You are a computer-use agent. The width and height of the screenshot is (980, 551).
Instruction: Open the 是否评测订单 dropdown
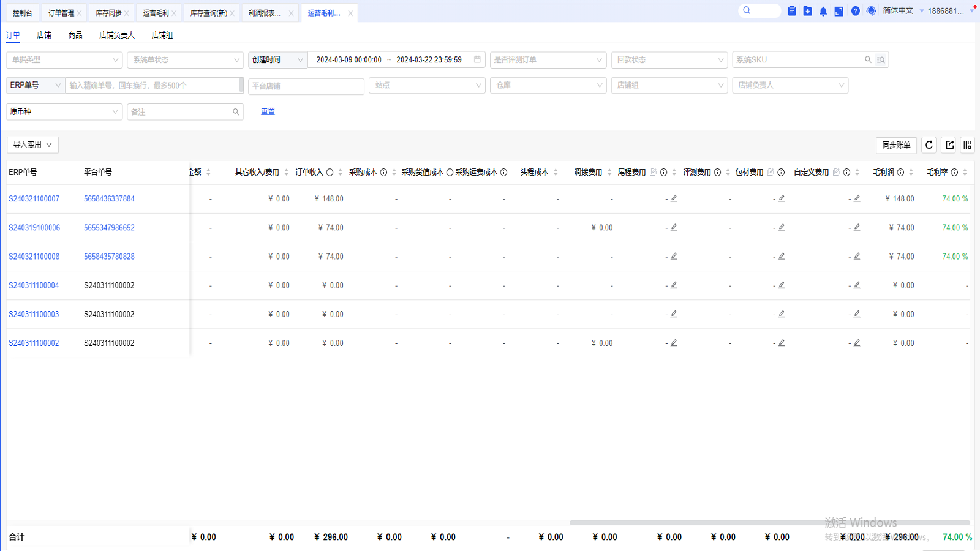coord(548,59)
